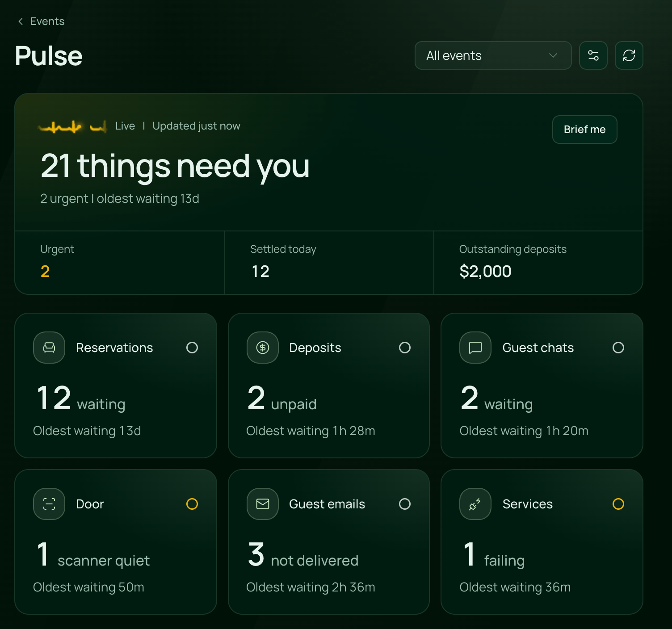Open the Guest emails card title
The image size is (672, 629).
coord(327,504)
